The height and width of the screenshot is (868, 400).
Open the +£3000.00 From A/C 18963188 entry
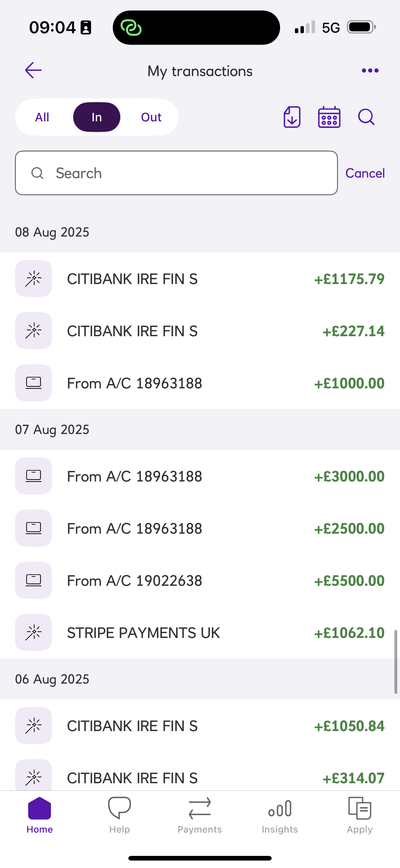[x=200, y=476]
